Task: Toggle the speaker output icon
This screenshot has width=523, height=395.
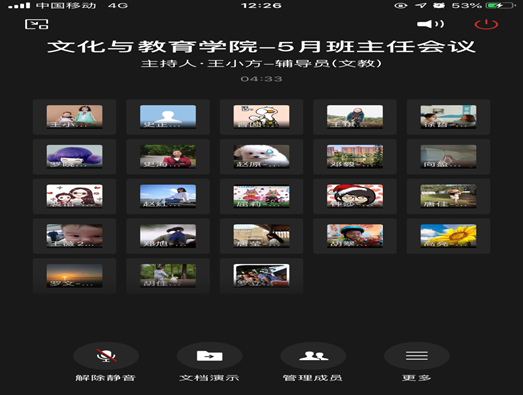Action: coord(430,24)
